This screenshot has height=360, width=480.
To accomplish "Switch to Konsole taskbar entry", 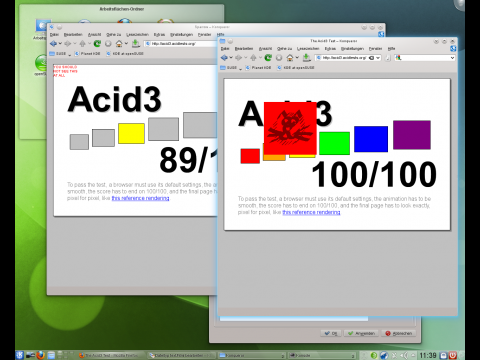I will click(322, 356).
